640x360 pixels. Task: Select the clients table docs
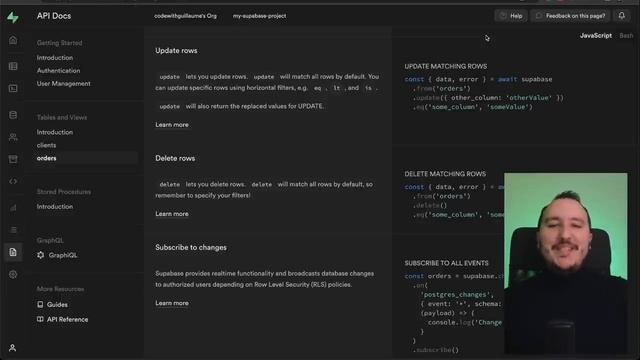[47, 145]
